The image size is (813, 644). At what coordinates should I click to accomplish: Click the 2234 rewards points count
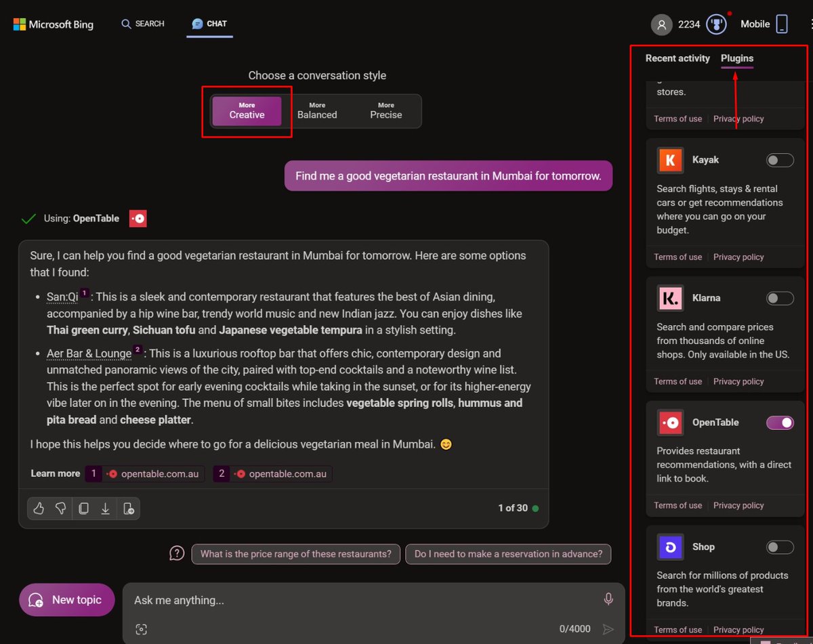689,24
